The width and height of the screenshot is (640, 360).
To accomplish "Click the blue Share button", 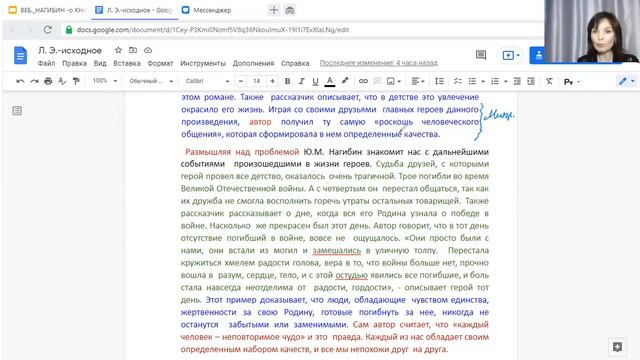I will click(538, 55).
